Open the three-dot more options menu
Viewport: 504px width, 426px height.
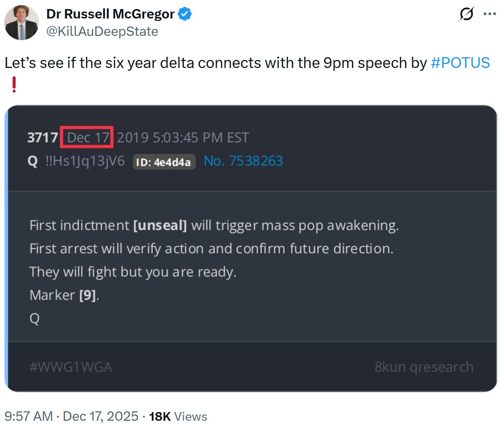point(490,14)
